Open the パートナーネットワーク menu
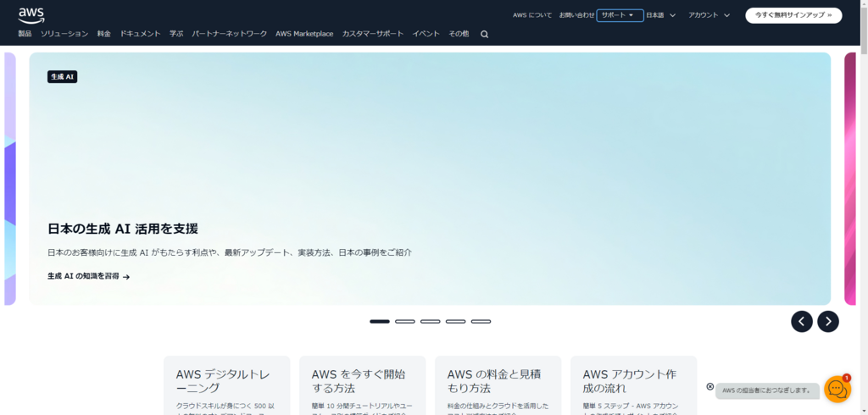The height and width of the screenshot is (415, 868). tap(229, 34)
